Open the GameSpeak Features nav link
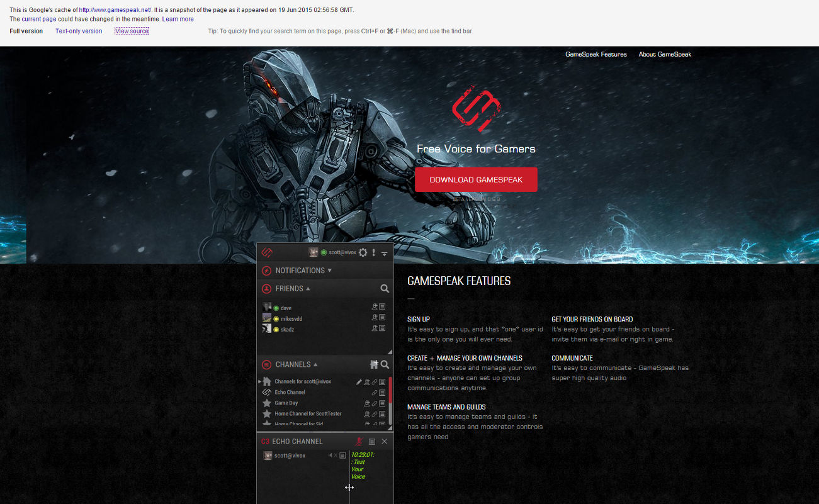This screenshot has height=504, width=819. click(596, 54)
